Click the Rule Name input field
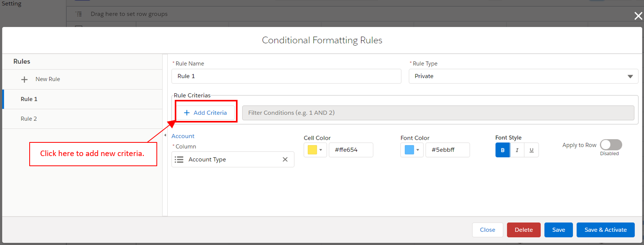 286,76
